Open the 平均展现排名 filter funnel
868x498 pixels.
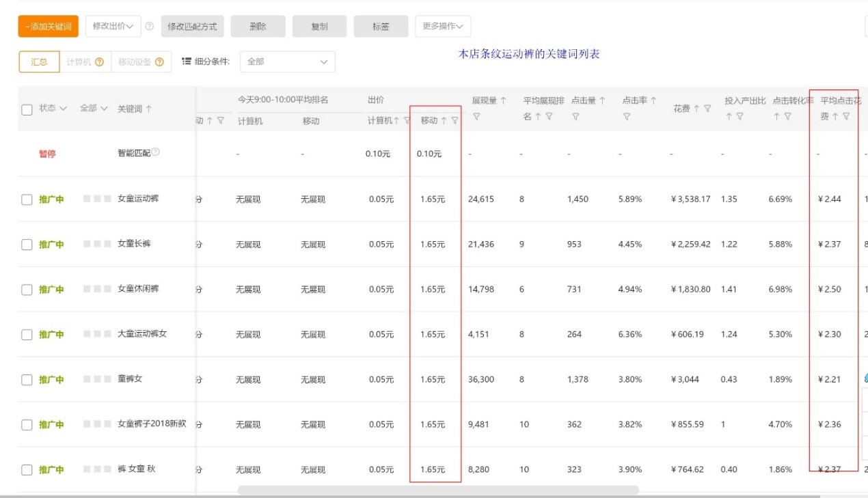549,117
